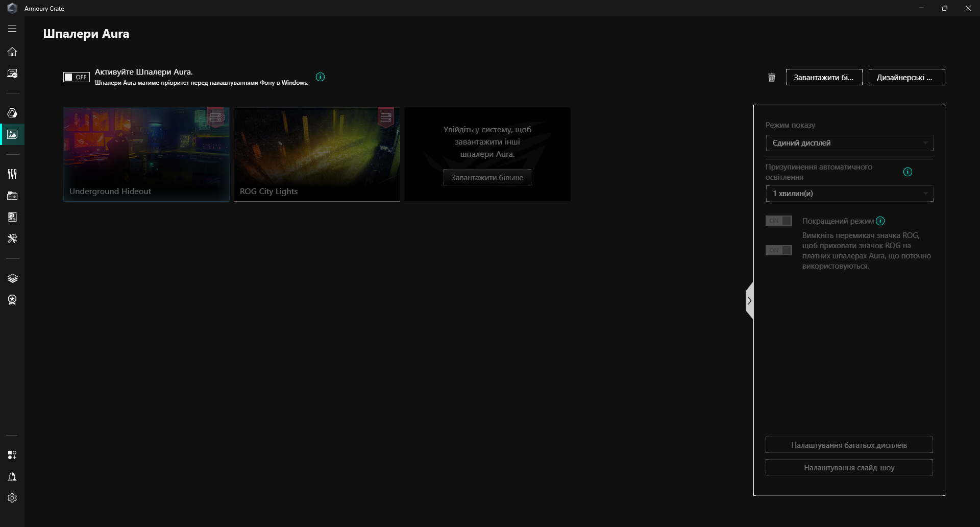Open the gamepad folder icon in sidebar
This screenshot has height=527, width=980.
(x=12, y=196)
